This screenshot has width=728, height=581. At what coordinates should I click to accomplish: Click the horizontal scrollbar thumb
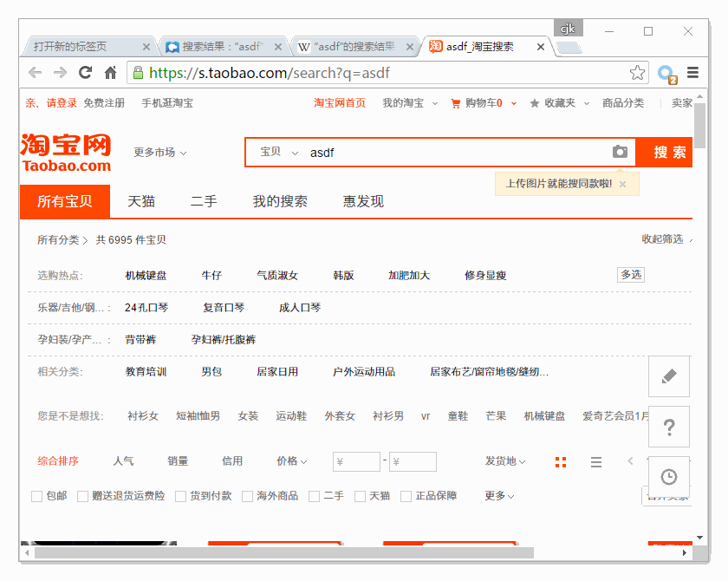284,552
